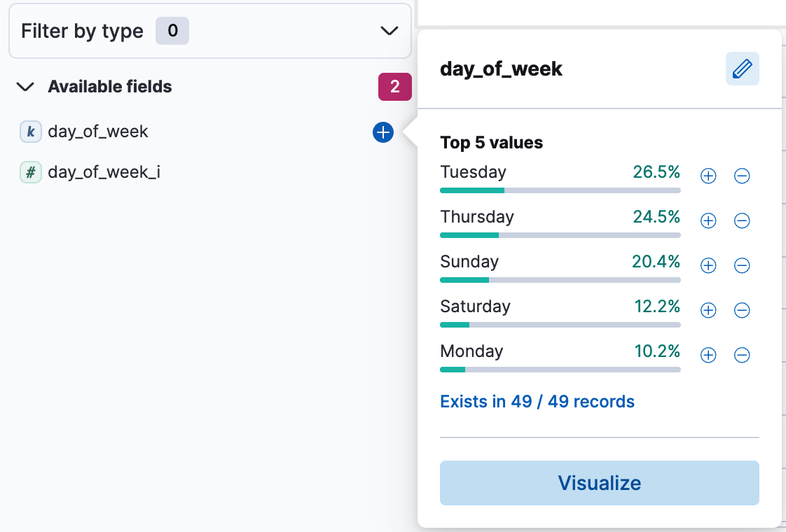This screenshot has height=532, width=786.
Task: Filter out the Sunday value
Action: 742,265
